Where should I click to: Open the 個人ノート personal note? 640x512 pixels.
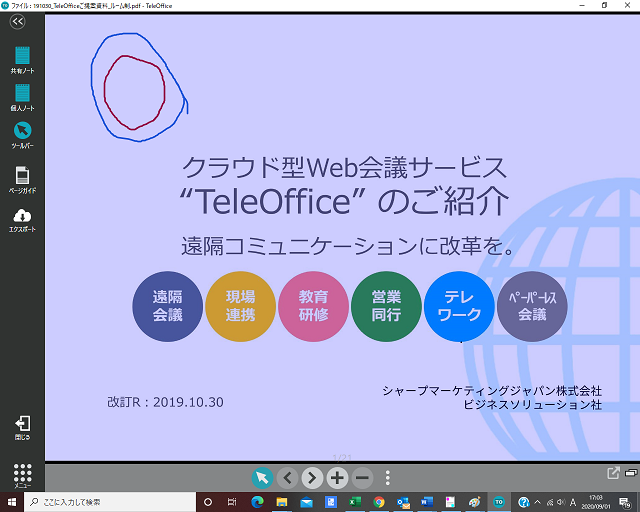pos(22,98)
